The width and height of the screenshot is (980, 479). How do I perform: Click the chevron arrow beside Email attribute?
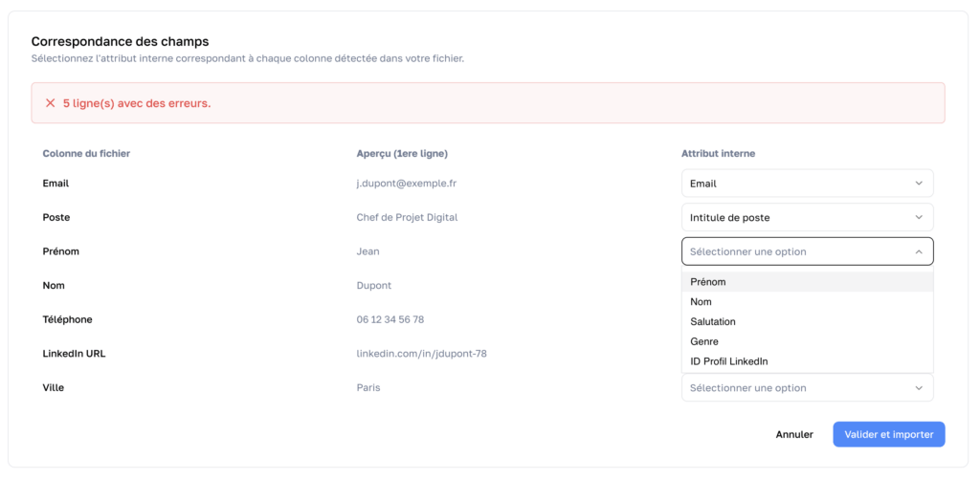[x=919, y=184]
